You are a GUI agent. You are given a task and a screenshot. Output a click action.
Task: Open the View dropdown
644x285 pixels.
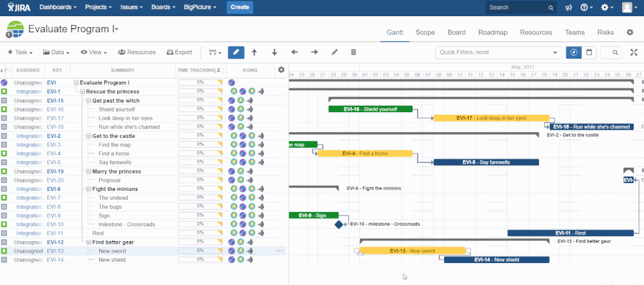(x=93, y=52)
